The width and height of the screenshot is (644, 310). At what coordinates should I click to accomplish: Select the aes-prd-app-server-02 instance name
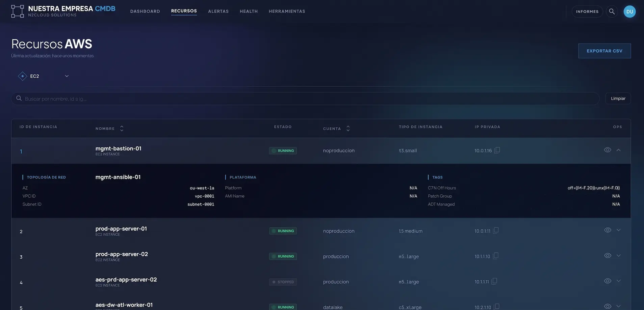126,280
